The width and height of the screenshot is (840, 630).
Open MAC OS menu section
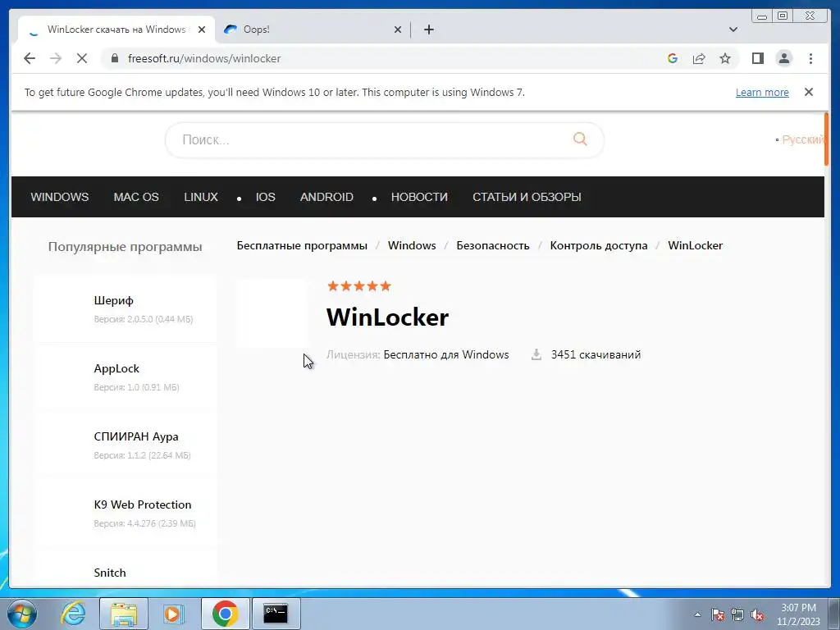pyautogui.click(x=136, y=197)
